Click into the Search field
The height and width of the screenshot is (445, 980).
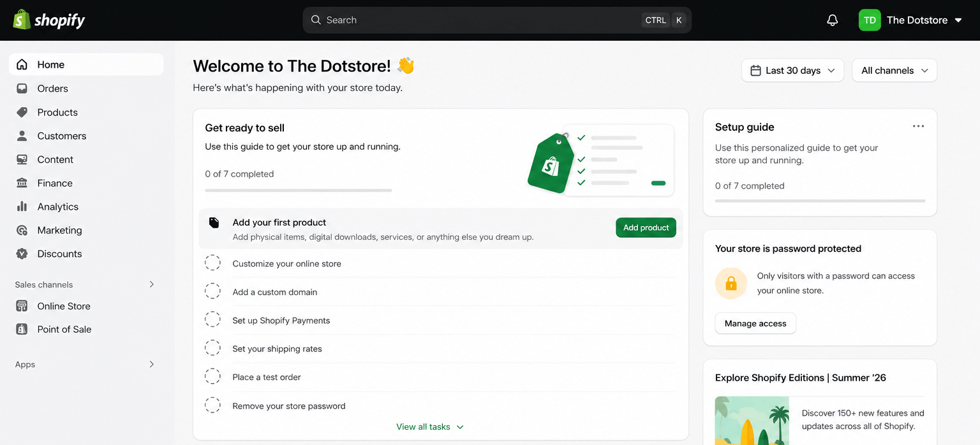[x=497, y=20]
